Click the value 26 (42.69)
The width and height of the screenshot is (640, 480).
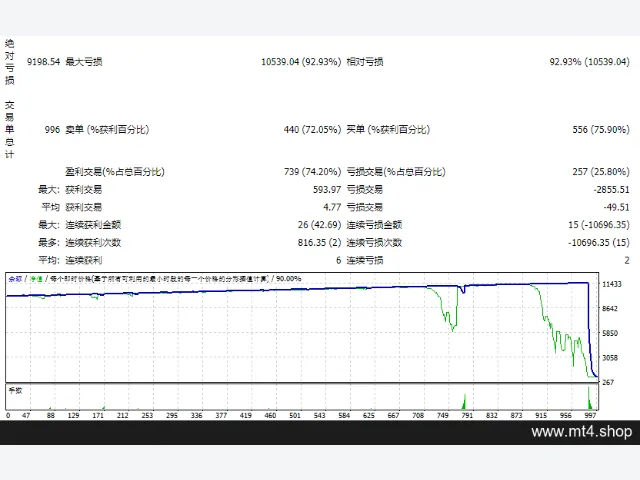319,224
